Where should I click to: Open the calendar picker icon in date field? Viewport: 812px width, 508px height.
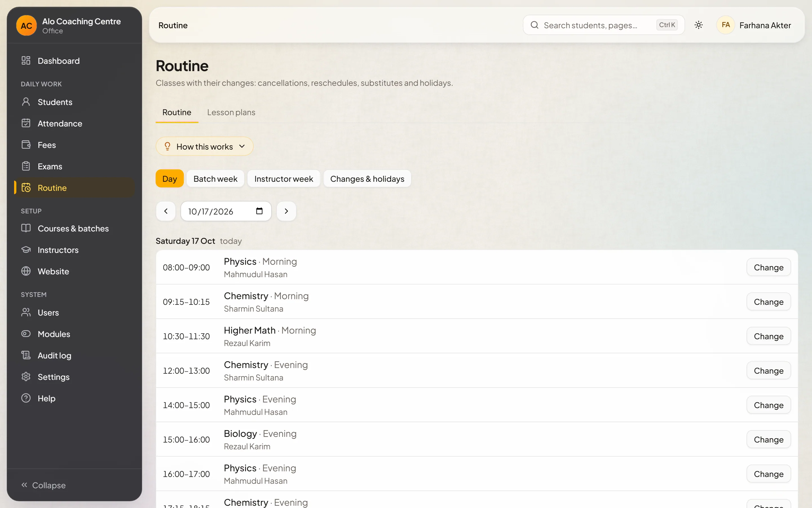click(x=259, y=211)
